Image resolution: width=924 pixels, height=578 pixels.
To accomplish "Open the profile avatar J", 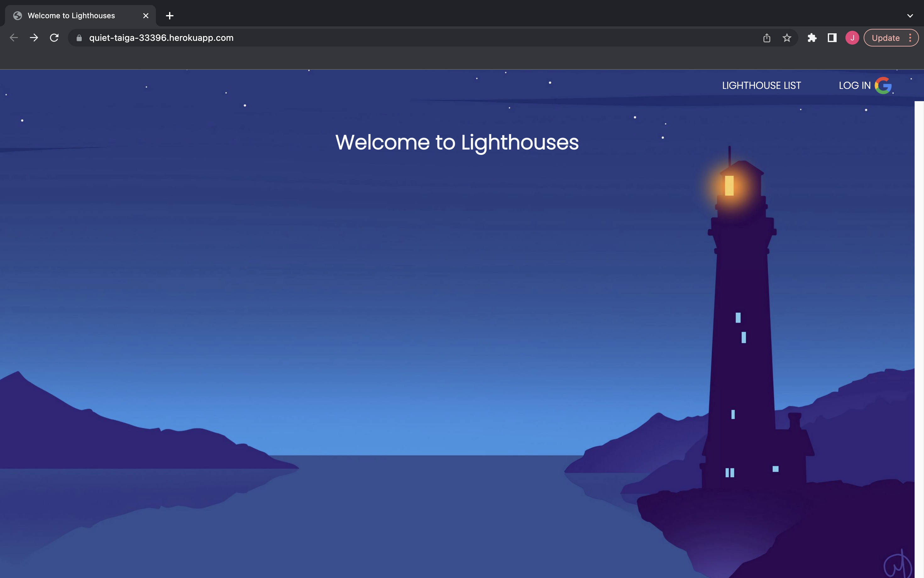I will [852, 38].
